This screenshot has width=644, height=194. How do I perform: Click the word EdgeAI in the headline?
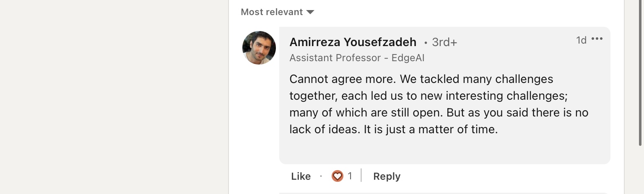408,58
